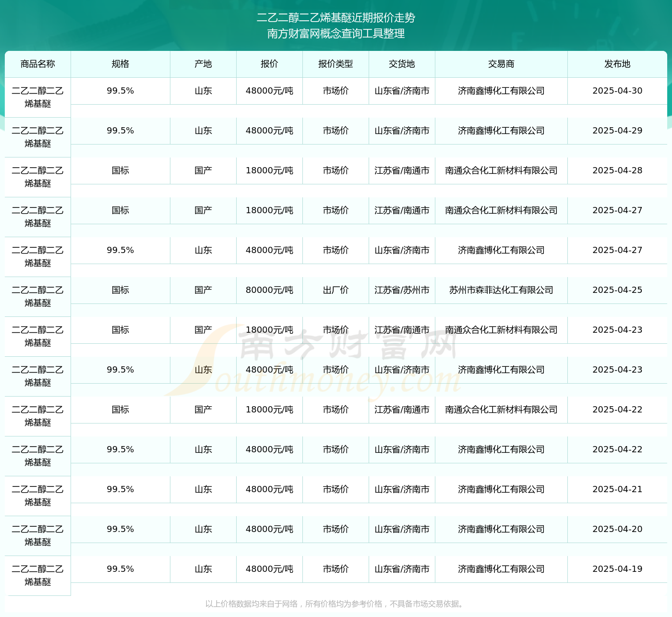
Task: Click the date cell 2025-04-30
Action: pyautogui.click(x=618, y=91)
